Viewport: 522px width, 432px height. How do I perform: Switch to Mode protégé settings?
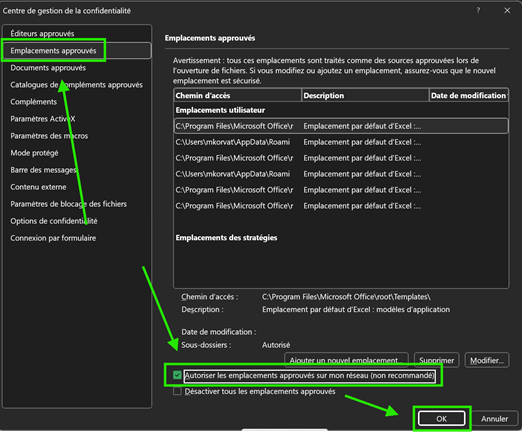pyautogui.click(x=34, y=153)
